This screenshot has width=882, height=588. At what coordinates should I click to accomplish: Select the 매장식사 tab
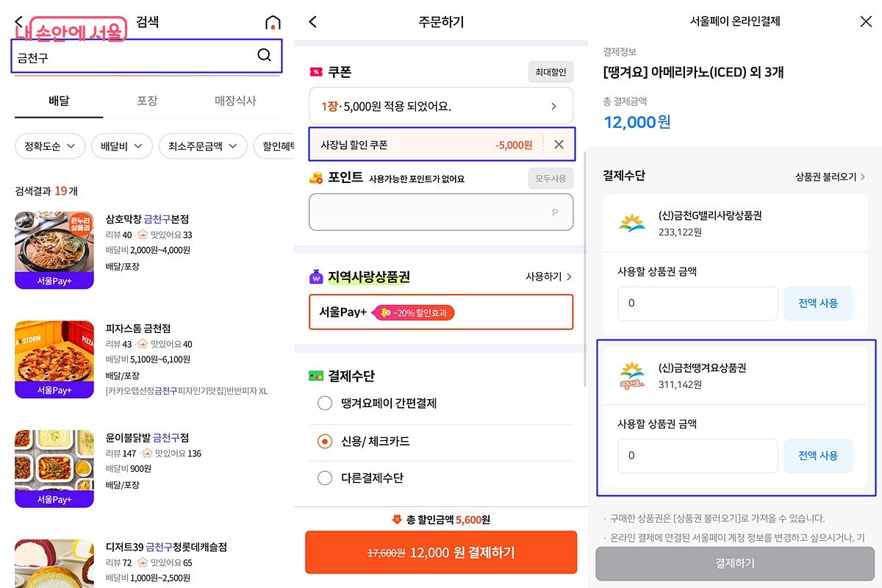click(234, 102)
